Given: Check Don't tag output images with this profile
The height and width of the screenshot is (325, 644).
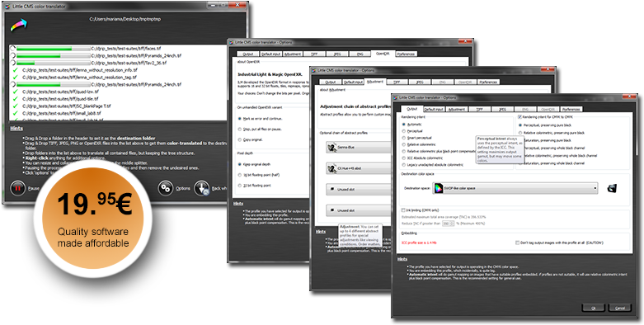Looking at the screenshot, I should click(517, 243).
